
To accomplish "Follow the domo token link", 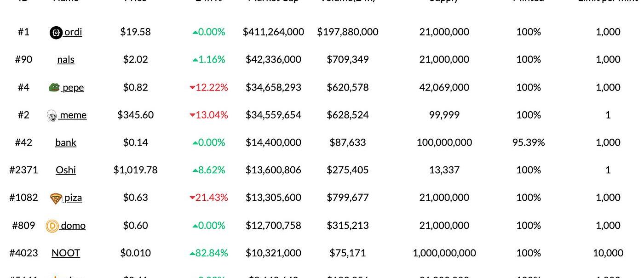I will point(73,225).
